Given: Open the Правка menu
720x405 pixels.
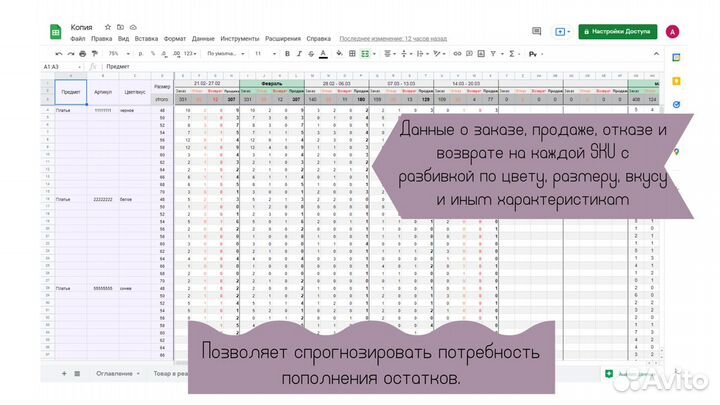Looking at the screenshot, I should click(x=101, y=39).
